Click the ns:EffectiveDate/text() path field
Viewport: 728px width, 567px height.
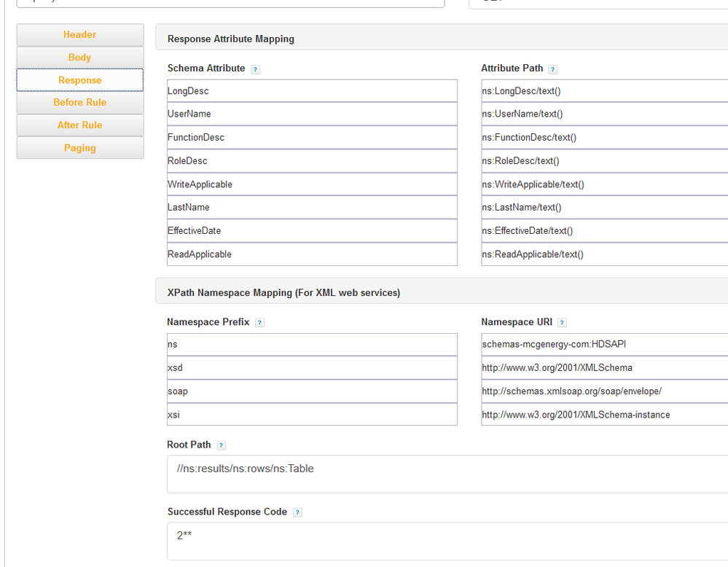[x=603, y=231]
